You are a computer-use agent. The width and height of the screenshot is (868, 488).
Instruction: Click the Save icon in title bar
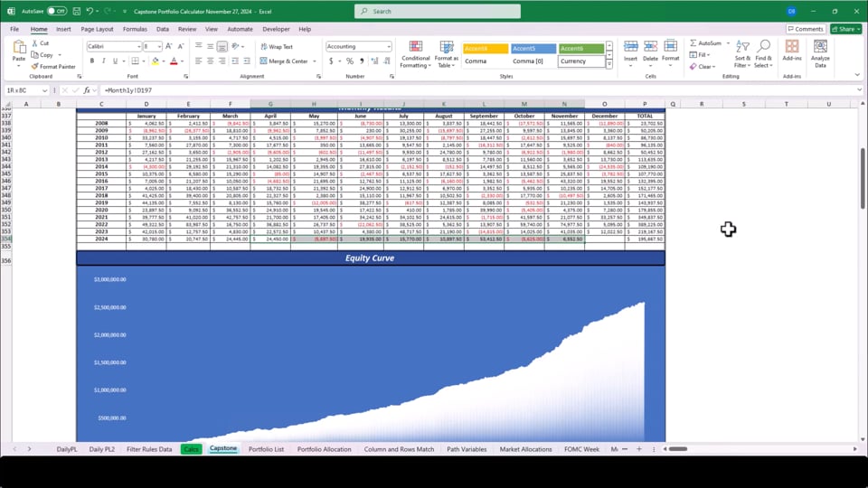tap(76, 11)
